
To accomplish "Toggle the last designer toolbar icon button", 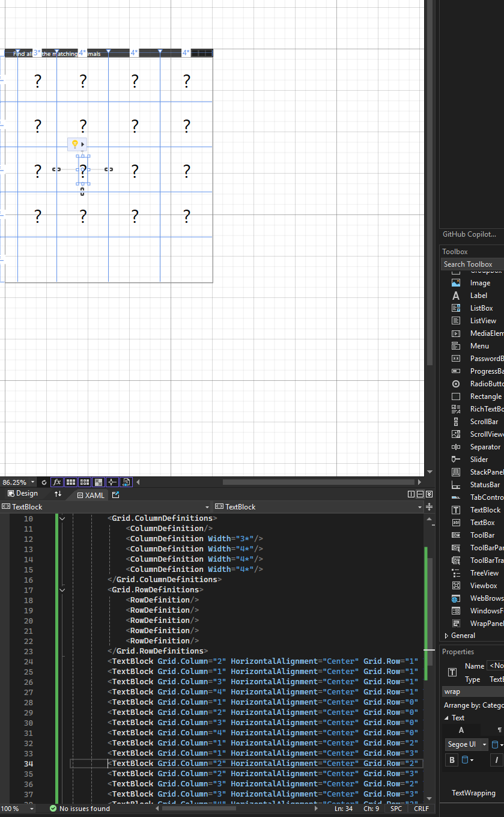I will click(126, 482).
